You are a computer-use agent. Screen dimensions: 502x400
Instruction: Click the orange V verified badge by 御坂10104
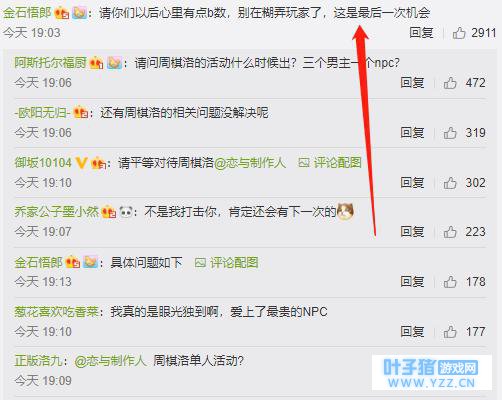(81, 163)
